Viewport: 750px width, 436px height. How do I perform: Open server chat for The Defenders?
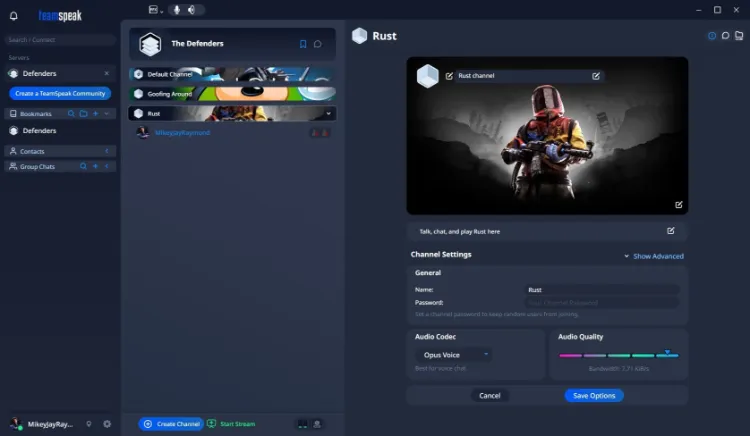click(x=318, y=44)
